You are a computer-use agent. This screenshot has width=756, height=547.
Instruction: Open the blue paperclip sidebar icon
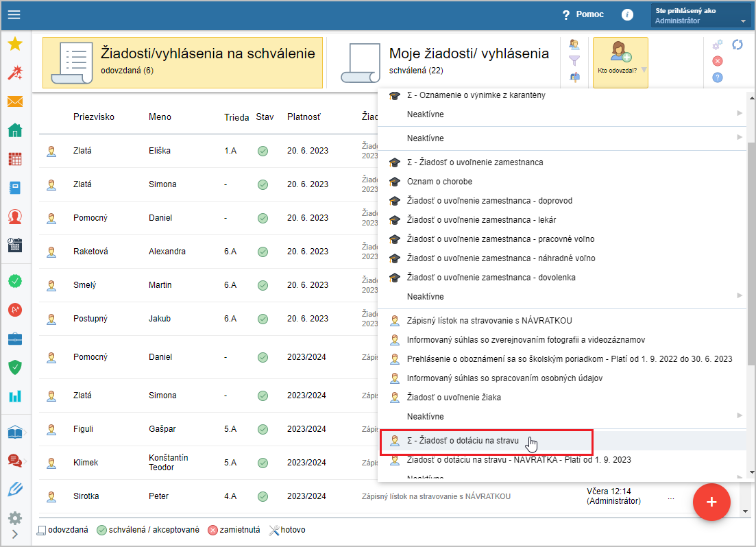[x=15, y=489]
